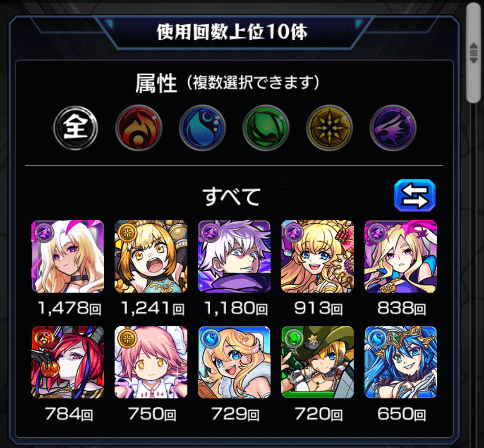Click the scrollbar grip handle
This screenshot has width=484, height=448.
(474, 53)
